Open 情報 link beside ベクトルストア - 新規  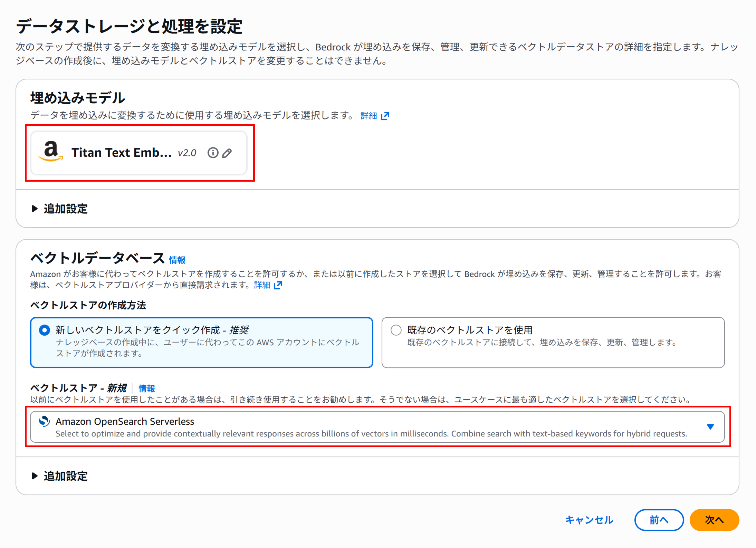point(147,388)
